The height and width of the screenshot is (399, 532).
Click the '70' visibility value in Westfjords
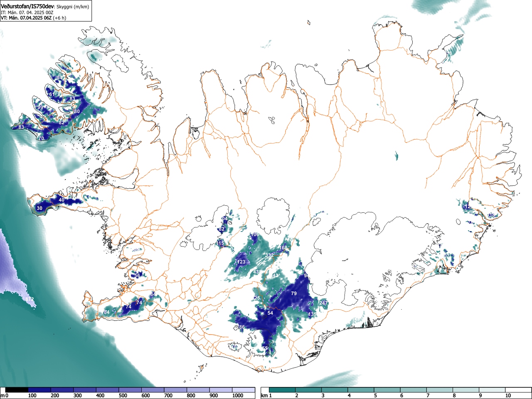pyautogui.click(x=41, y=138)
